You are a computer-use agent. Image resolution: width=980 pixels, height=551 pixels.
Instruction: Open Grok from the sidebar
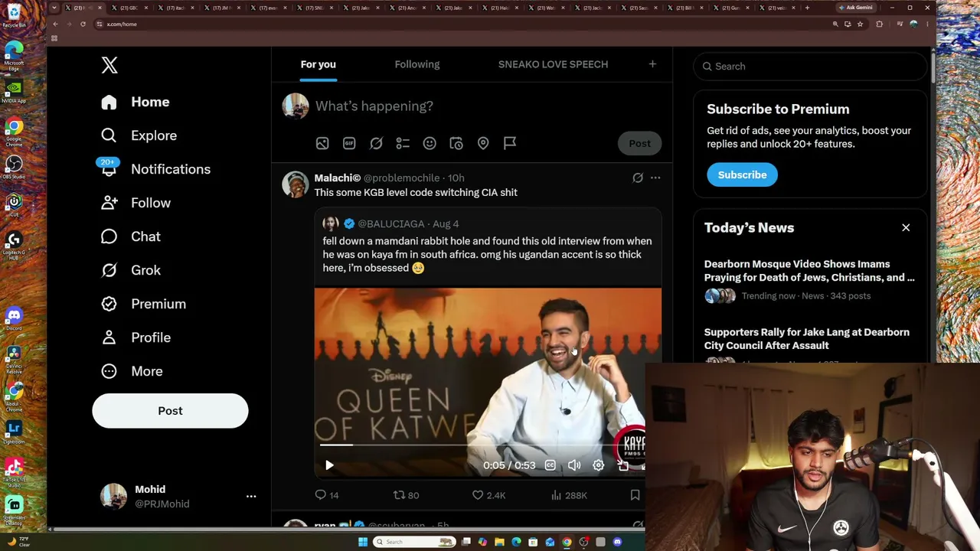[x=130, y=270]
